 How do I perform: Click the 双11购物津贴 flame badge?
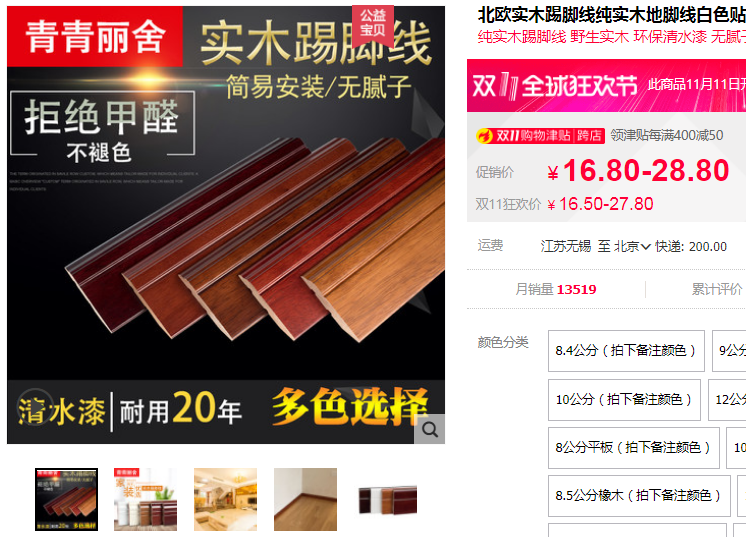[x=540, y=136]
